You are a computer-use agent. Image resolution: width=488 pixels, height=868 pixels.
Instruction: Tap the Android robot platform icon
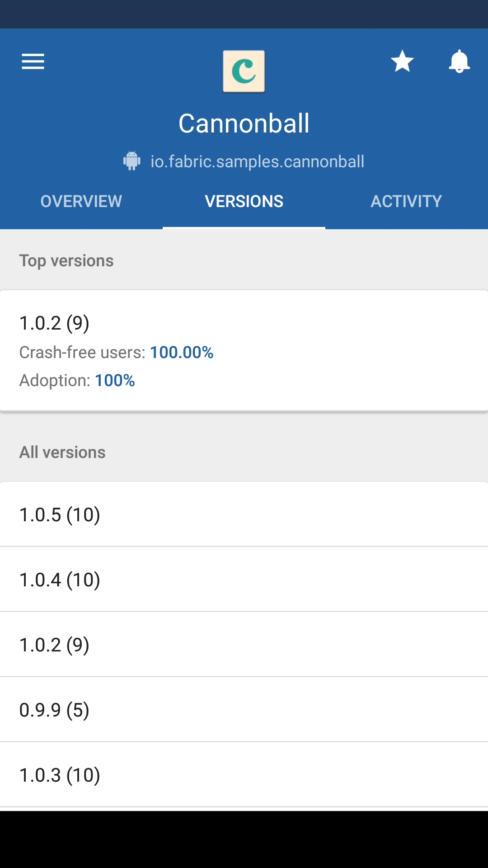point(132,161)
